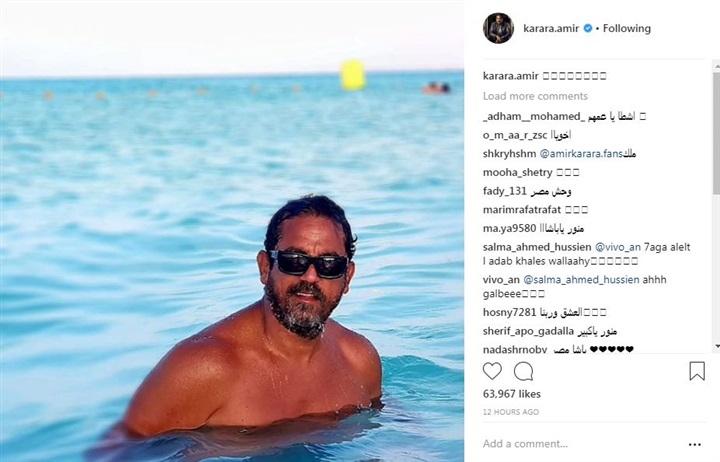
Task: Open the @vivo_an mention in salma's comment
Action: tap(618, 247)
